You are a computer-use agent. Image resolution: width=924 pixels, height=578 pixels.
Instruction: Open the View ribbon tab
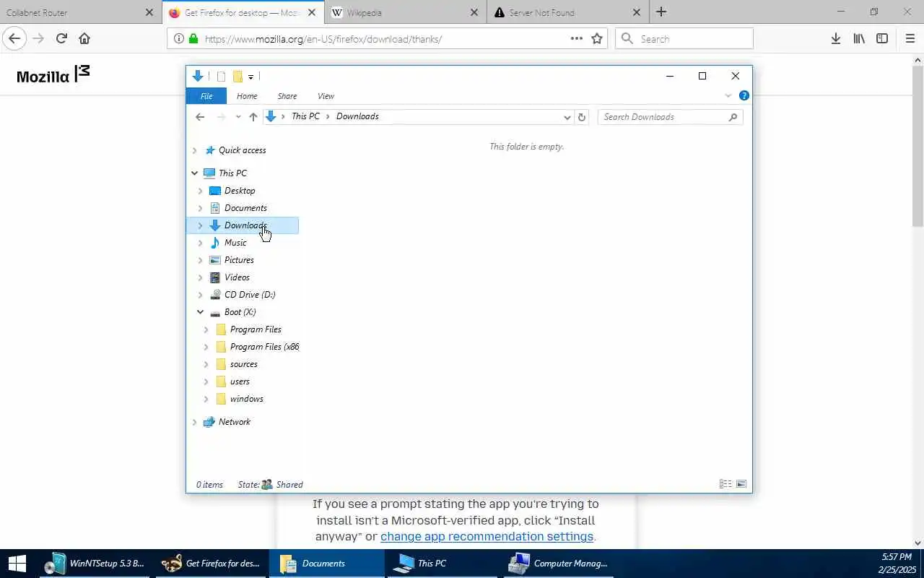click(326, 96)
